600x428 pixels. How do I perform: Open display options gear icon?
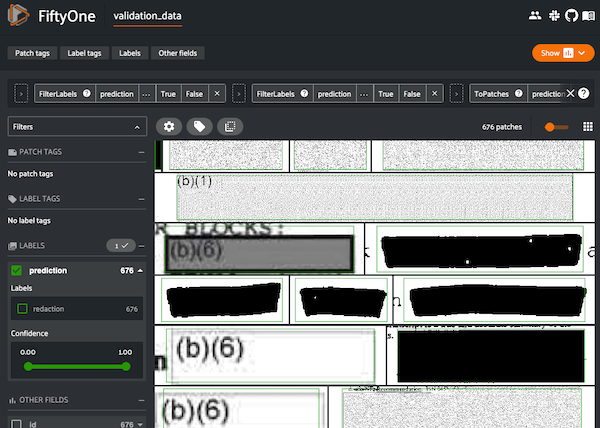pyautogui.click(x=169, y=127)
